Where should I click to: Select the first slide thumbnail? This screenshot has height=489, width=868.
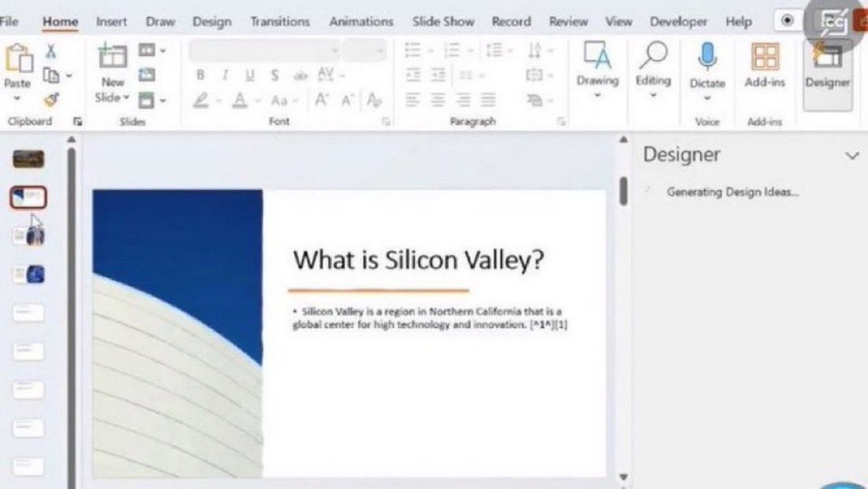point(28,159)
